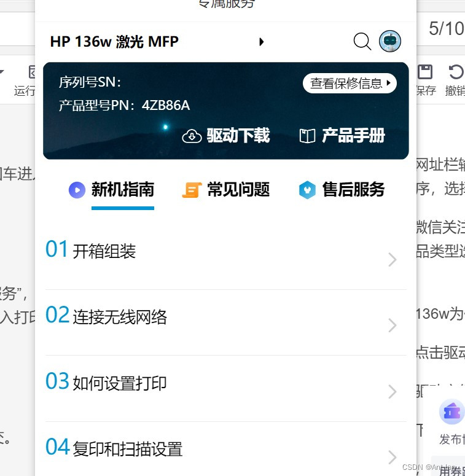This screenshot has height=476, width=465.
Task: Click the blue hexagon icon beside 售后服务
Action: tap(307, 190)
